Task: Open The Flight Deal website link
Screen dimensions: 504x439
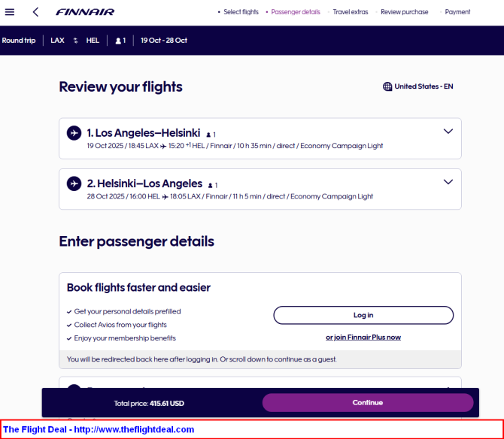Action: coord(99,429)
